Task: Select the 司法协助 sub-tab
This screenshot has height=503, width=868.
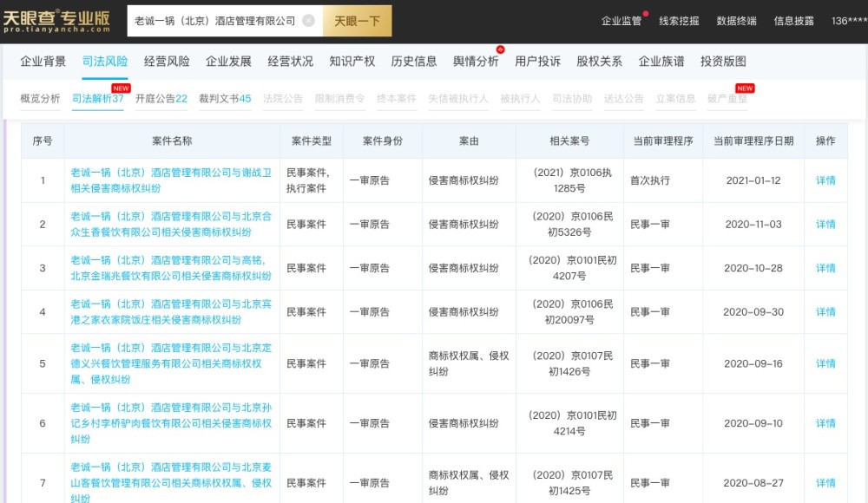Action: pyautogui.click(x=572, y=99)
